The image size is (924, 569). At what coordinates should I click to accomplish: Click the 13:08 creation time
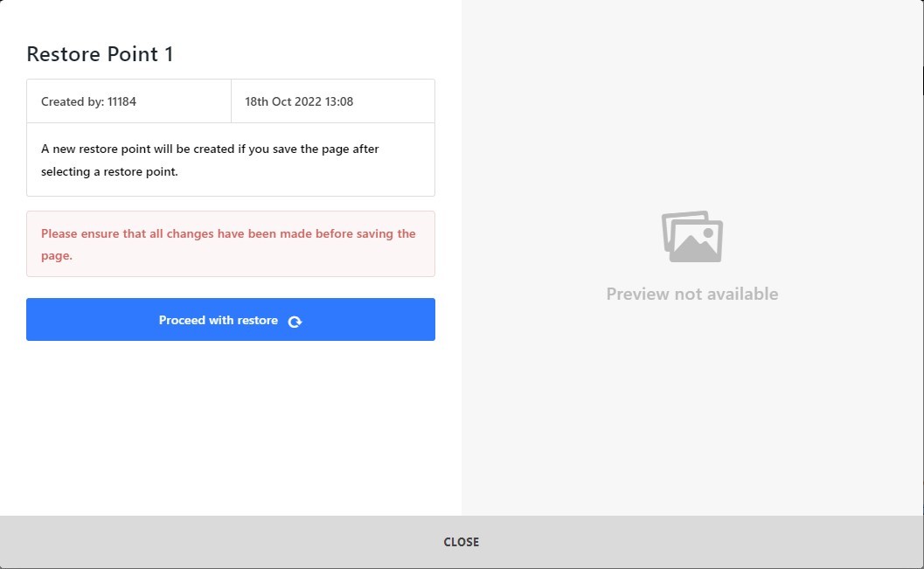(x=339, y=101)
